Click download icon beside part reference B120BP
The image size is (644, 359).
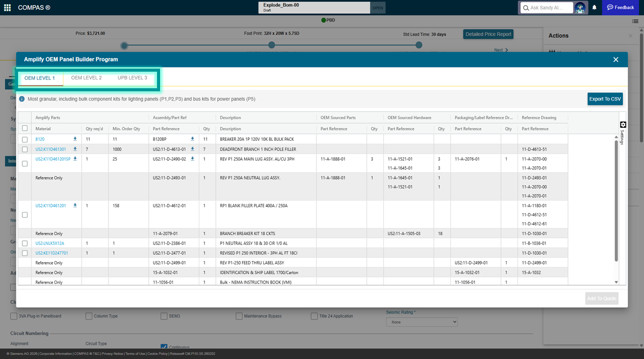193,139
